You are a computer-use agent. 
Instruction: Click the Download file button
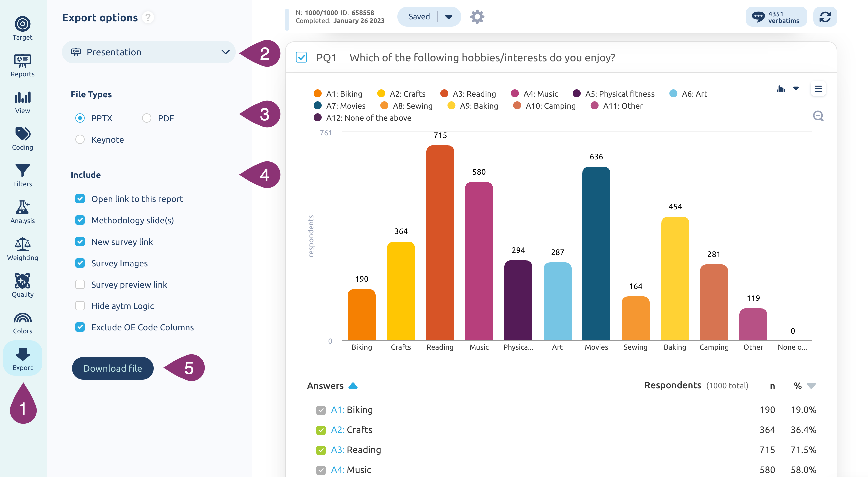pyautogui.click(x=113, y=368)
